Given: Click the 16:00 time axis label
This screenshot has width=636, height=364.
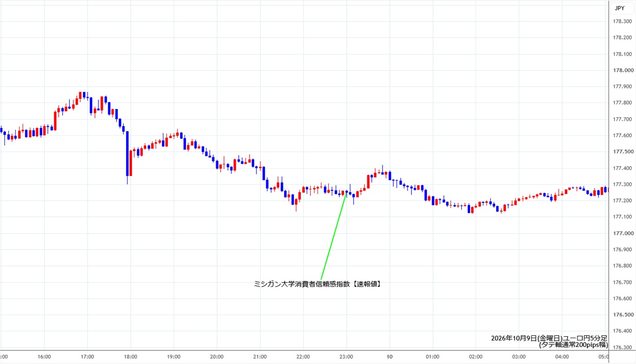Looking at the screenshot, I should 44,357.
